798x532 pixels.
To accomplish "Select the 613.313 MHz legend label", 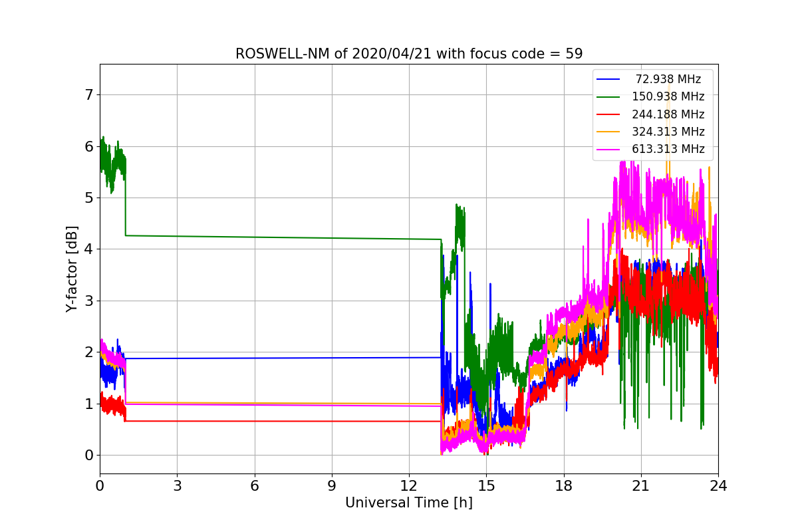I will click(x=668, y=149).
